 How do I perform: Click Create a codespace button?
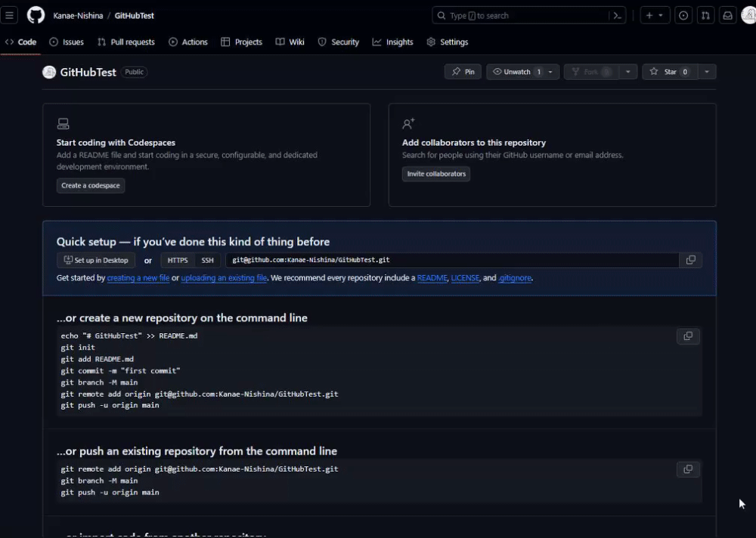[x=91, y=186]
